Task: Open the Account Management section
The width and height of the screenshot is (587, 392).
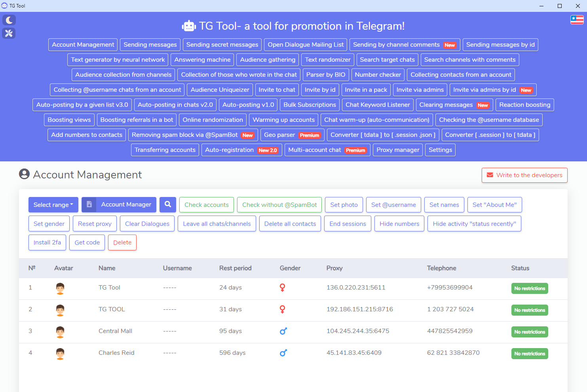Action: click(83, 45)
